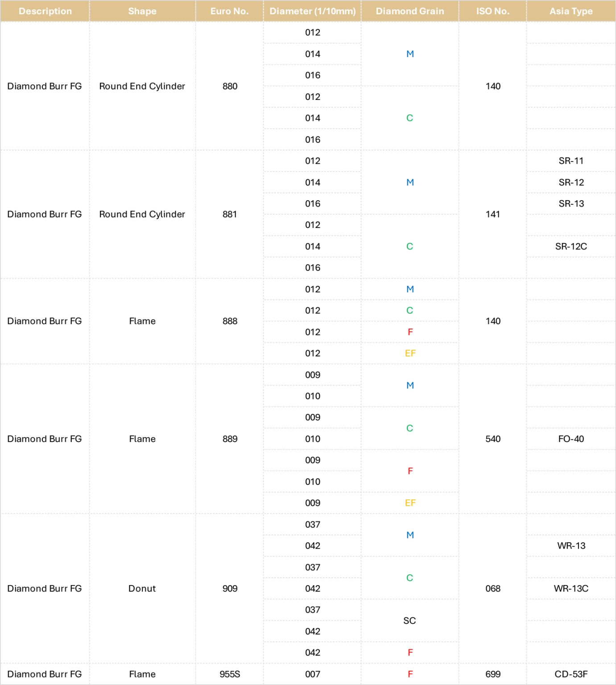The image size is (616, 685).
Task: Click the SR-12C Asia Type cell
Action: point(571,246)
